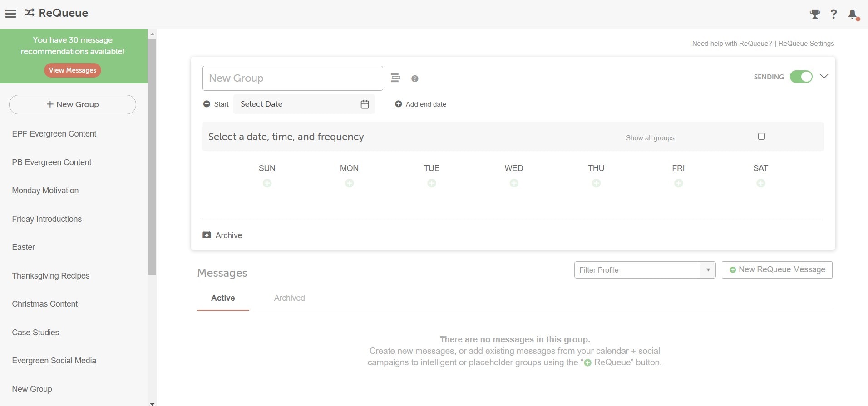Open the Easter group

tap(24, 247)
